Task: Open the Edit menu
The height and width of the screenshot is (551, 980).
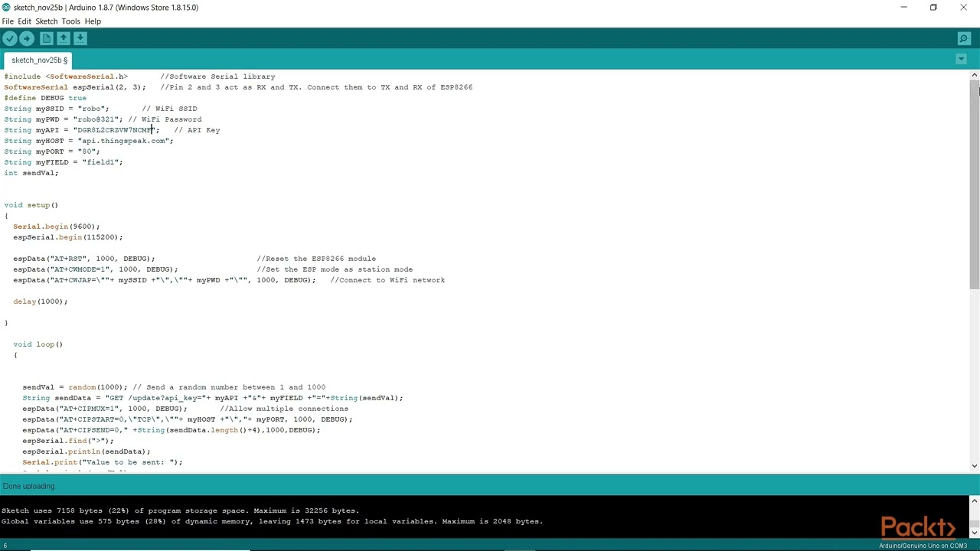Action: pos(24,21)
